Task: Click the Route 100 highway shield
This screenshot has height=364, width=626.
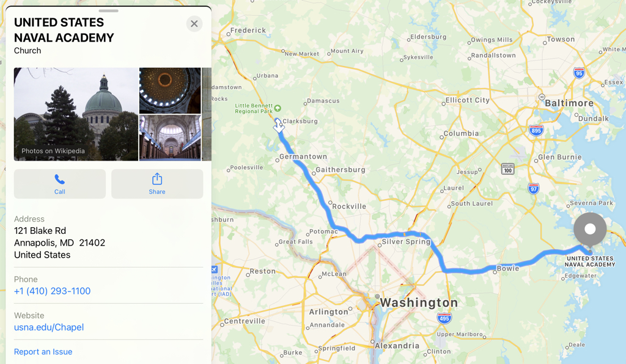Action: 507,169
